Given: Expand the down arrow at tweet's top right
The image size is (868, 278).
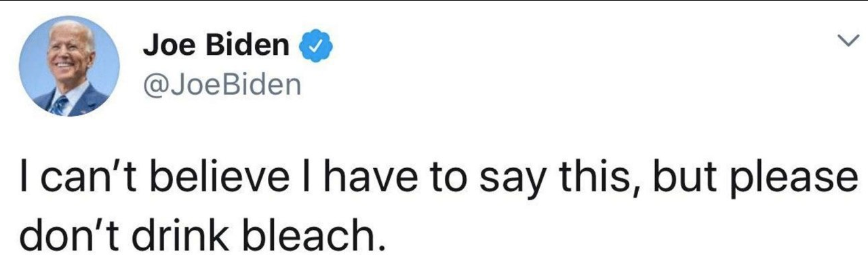Looking at the screenshot, I should click(x=846, y=42).
